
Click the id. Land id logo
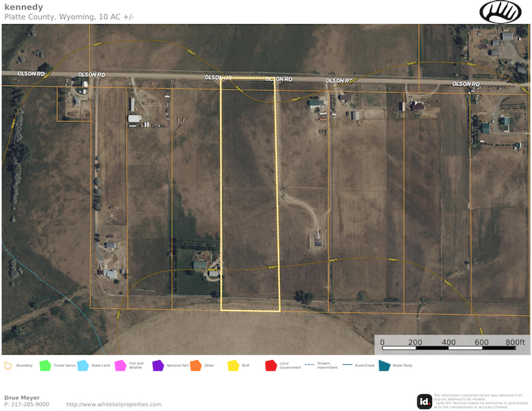pos(425,401)
